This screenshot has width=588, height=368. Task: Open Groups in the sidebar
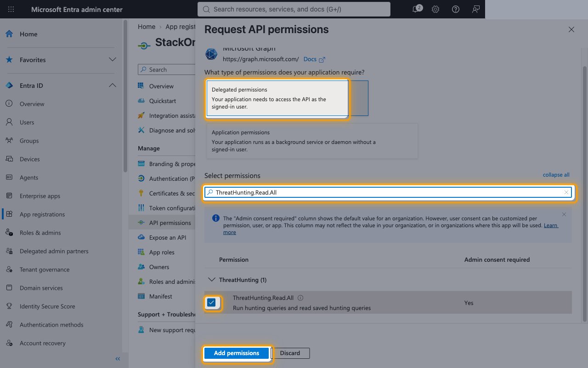tap(29, 141)
